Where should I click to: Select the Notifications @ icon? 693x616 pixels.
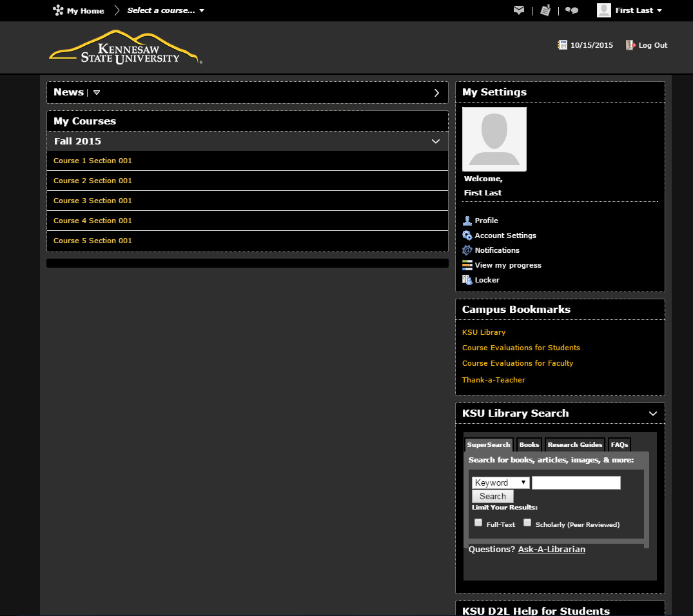click(467, 250)
